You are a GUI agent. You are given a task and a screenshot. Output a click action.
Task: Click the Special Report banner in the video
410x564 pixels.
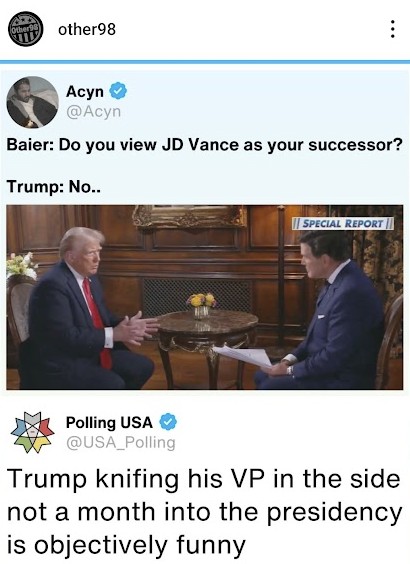[343, 223]
